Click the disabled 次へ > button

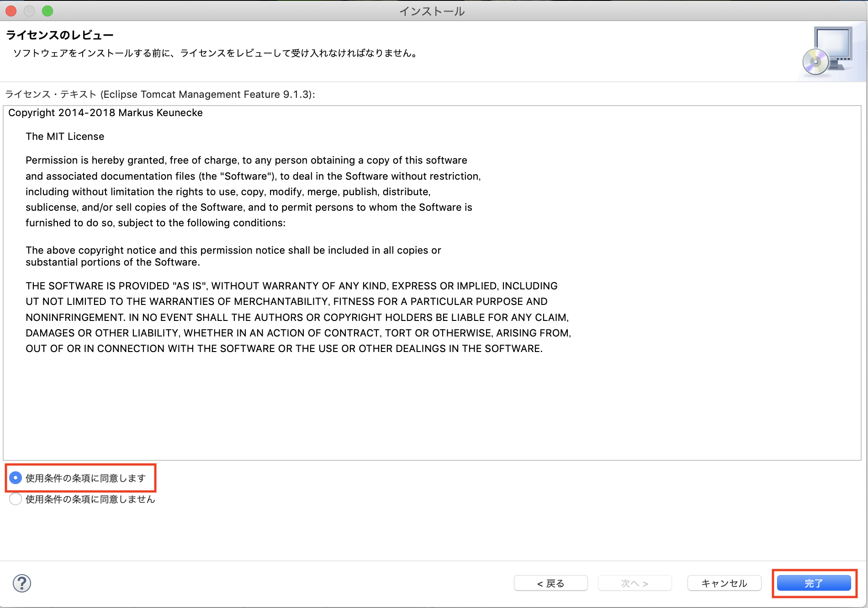click(635, 583)
